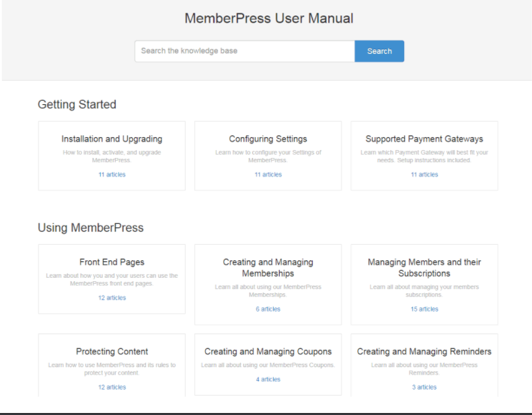Click the MemberPress User Manual title
532x415 pixels.
pyautogui.click(x=269, y=18)
